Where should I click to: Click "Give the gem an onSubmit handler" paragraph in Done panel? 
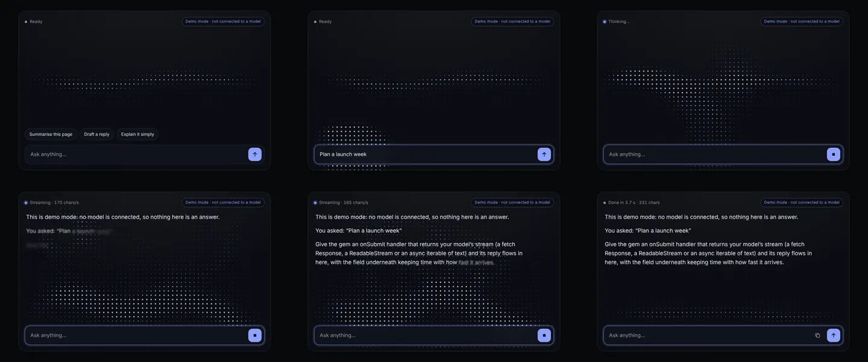point(708,253)
